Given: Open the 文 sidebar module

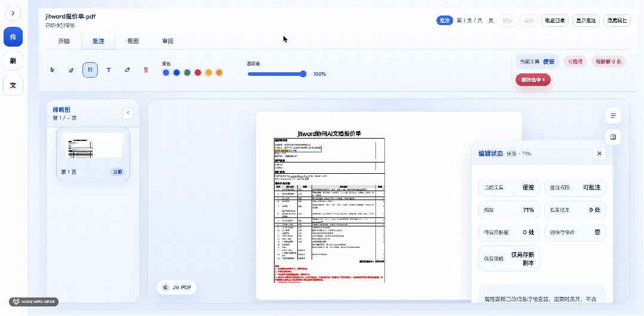Looking at the screenshot, I should pyautogui.click(x=13, y=85).
